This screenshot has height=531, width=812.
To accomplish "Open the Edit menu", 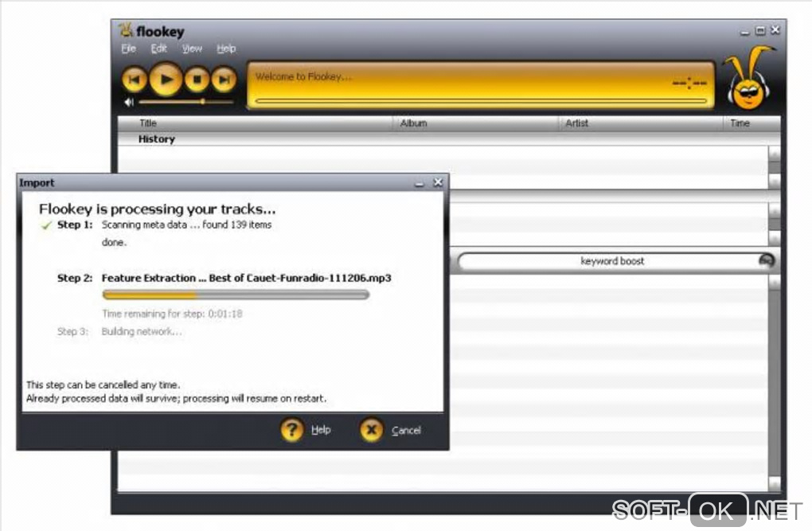I will (x=158, y=49).
